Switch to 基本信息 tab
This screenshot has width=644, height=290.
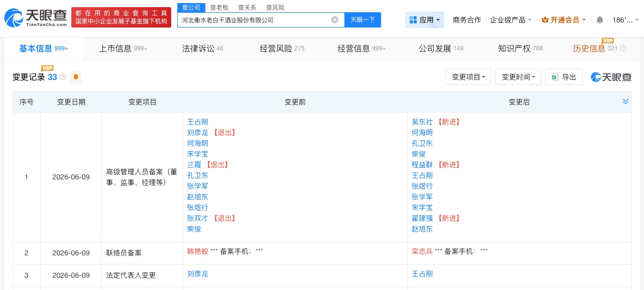coord(44,48)
